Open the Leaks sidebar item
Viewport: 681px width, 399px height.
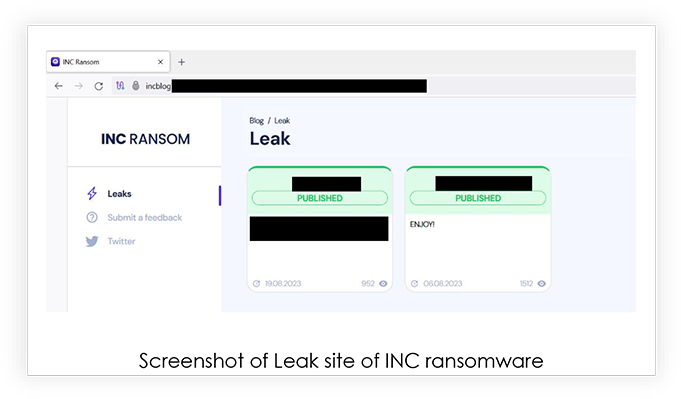tap(119, 194)
